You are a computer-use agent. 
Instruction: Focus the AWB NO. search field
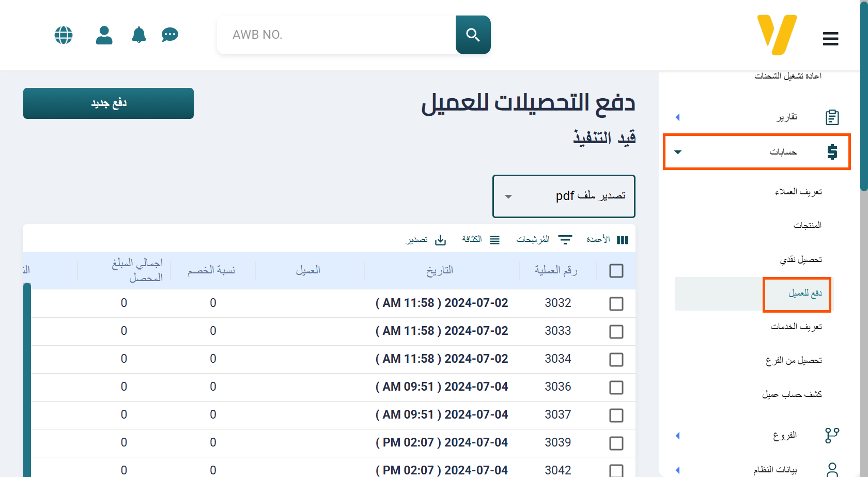pyautogui.click(x=336, y=35)
